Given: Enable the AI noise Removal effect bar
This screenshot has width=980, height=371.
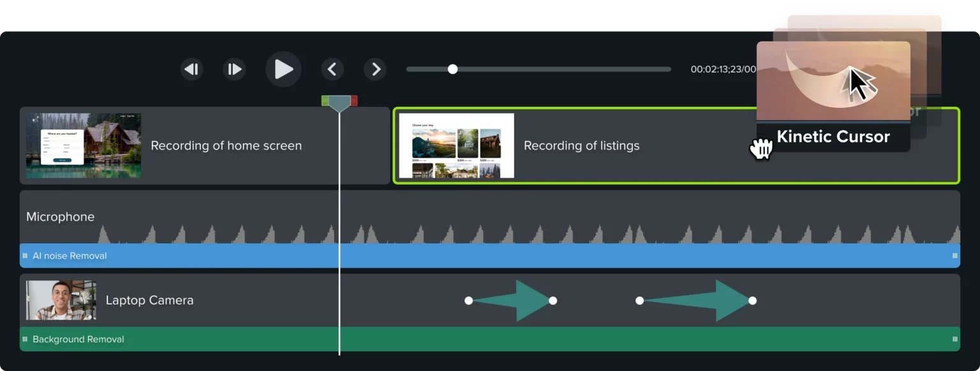Looking at the screenshot, I should pos(447,255).
